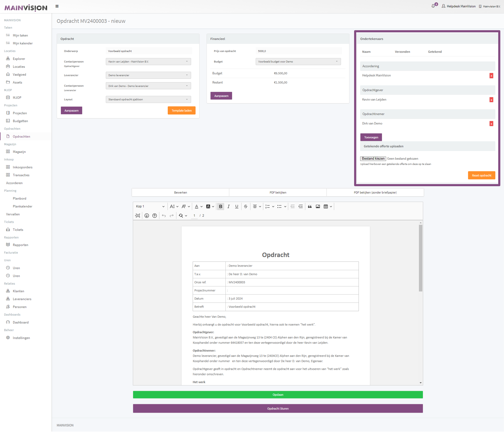The height and width of the screenshot is (432, 504).
Task: Click Template laden button
Action: (181, 111)
